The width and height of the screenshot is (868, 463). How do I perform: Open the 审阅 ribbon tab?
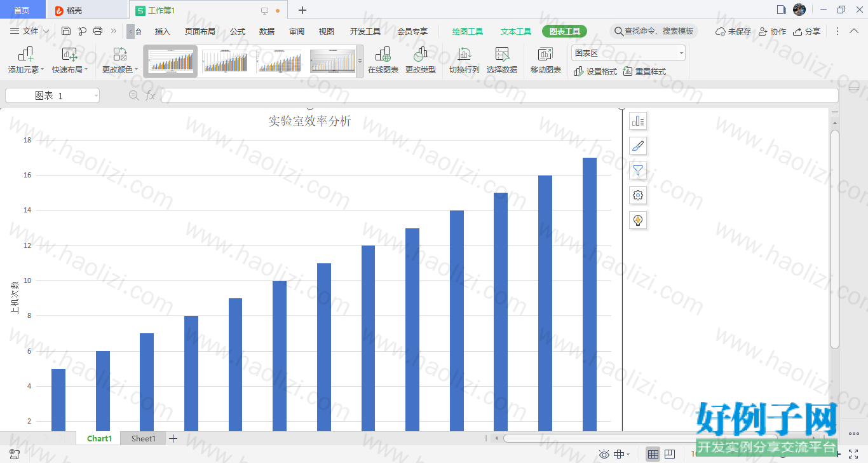point(297,31)
